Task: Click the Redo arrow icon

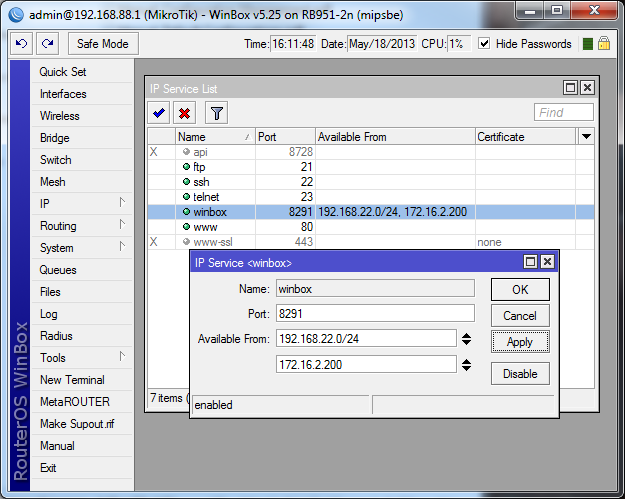Action: tap(47, 43)
